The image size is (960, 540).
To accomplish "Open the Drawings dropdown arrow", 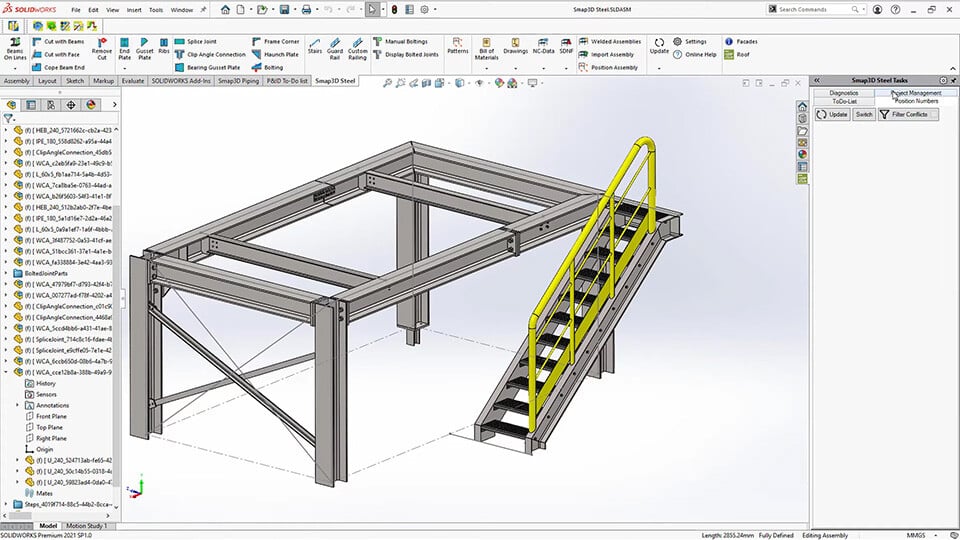I will click(516, 68).
